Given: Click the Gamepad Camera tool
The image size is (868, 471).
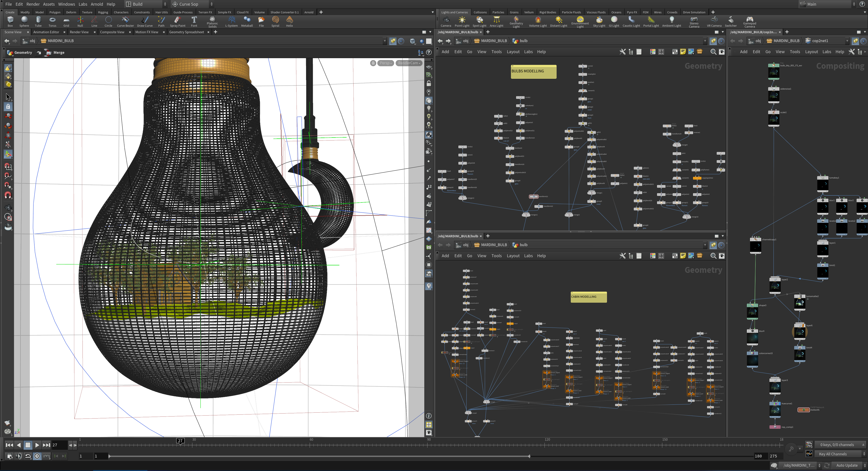Looking at the screenshot, I should [750, 22].
